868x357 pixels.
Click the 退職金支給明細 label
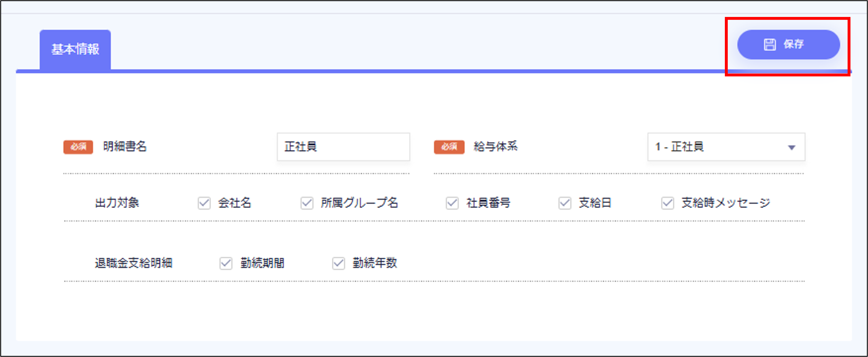134,263
